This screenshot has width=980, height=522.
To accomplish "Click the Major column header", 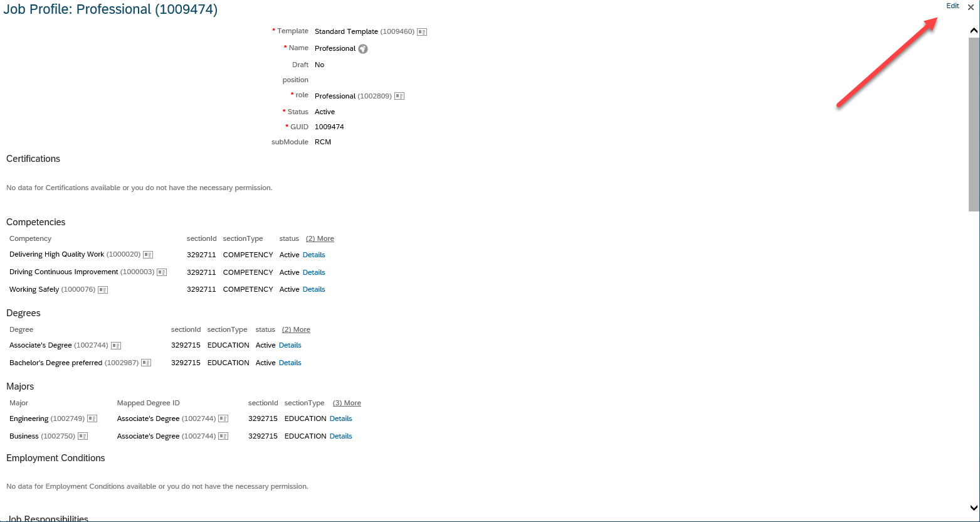I will tap(19, 403).
